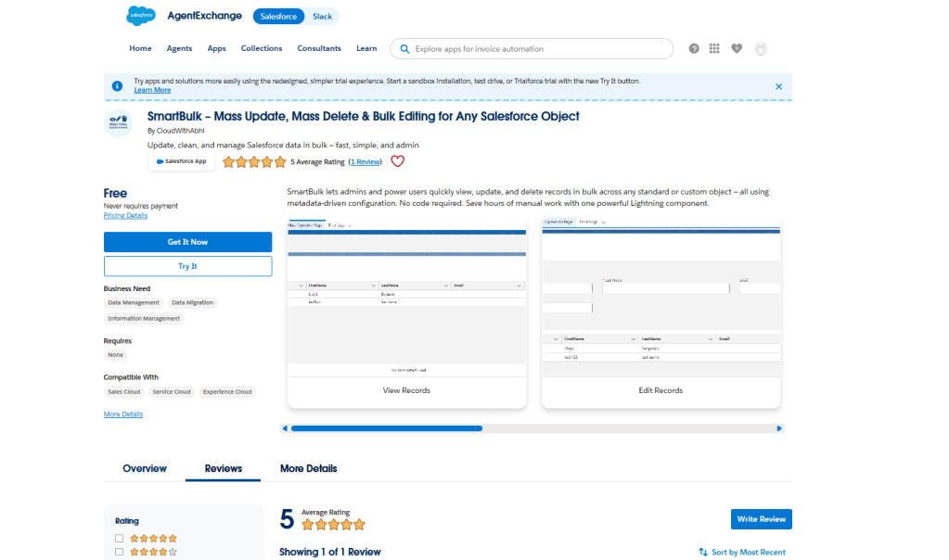Switch to the More Details tab
949x560 pixels.
[x=308, y=468]
